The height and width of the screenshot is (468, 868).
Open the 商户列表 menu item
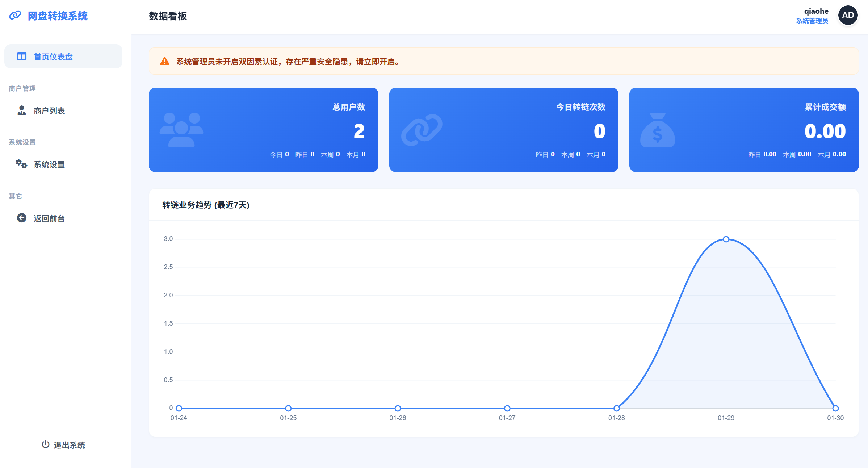point(49,111)
